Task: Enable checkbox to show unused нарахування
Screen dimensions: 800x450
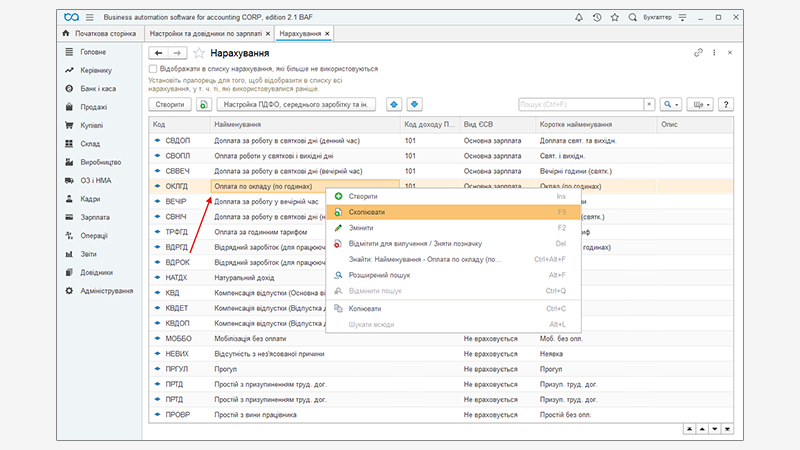Action: pyautogui.click(x=153, y=69)
